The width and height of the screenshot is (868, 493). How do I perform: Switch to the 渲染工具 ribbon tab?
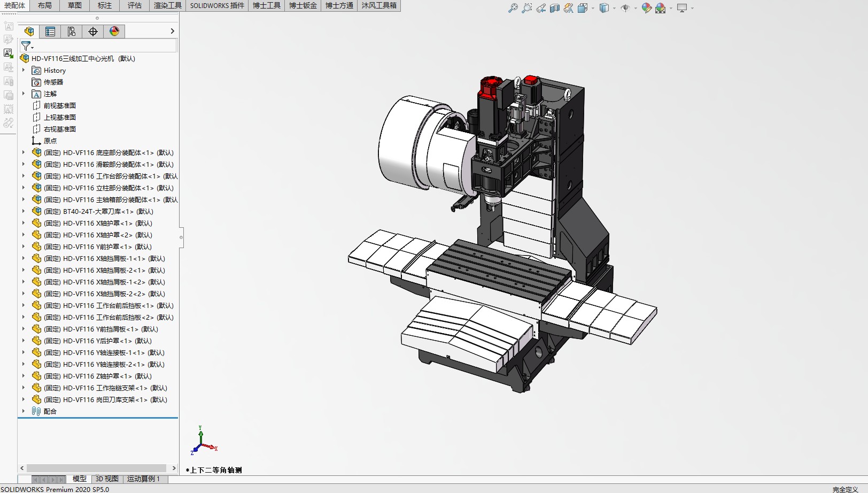[168, 5]
